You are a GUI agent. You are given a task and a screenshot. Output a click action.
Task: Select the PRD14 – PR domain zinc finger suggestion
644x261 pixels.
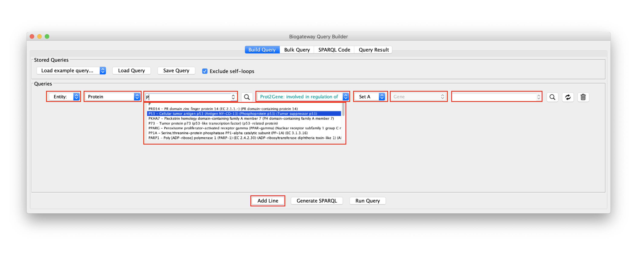[x=244, y=109]
